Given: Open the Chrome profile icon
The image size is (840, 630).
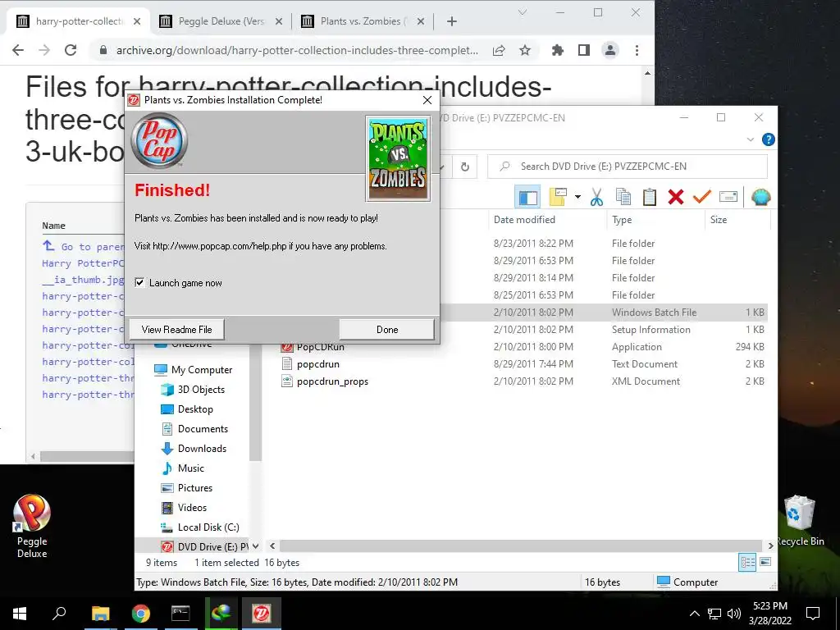Looking at the screenshot, I should pos(610,50).
